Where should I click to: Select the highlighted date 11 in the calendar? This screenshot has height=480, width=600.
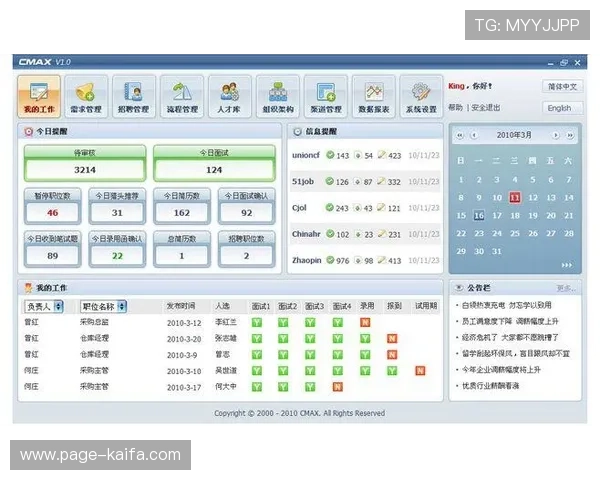coord(515,198)
